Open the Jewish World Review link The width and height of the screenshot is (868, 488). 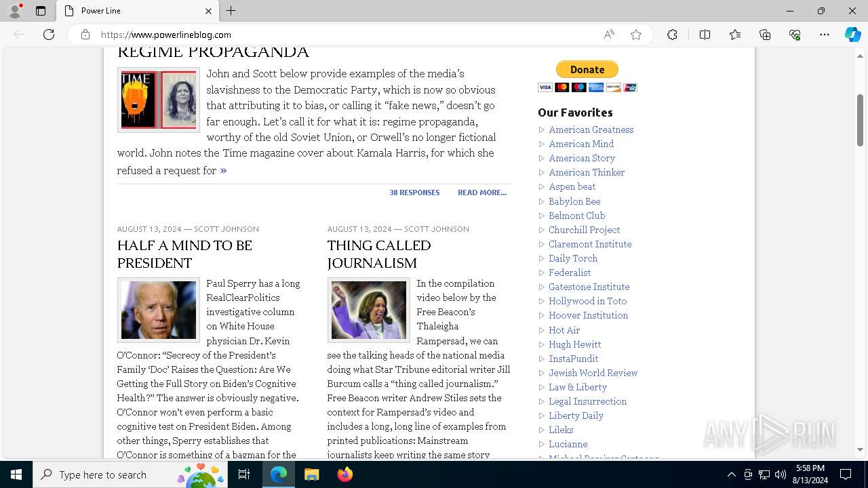[x=593, y=373]
